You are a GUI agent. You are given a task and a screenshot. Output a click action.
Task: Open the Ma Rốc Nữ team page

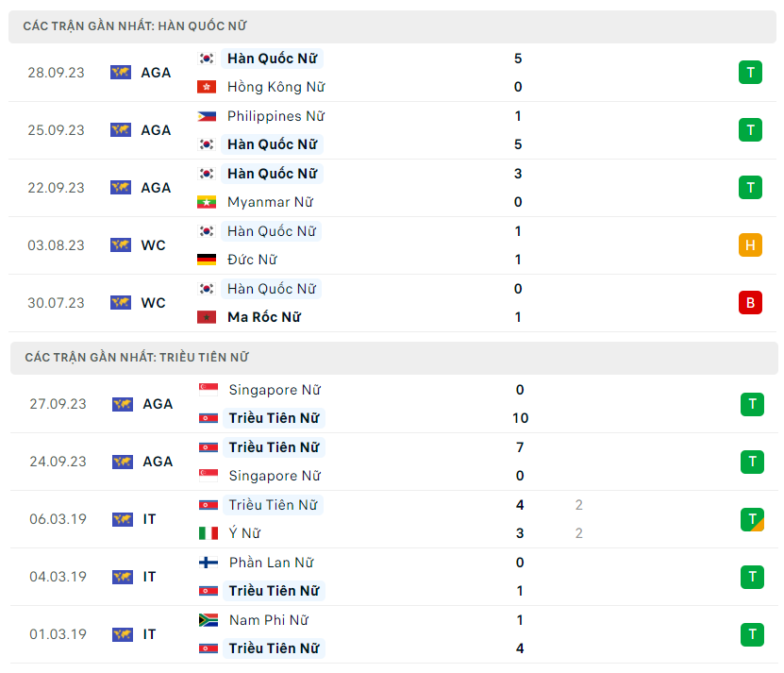pyautogui.click(x=263, y=317)
